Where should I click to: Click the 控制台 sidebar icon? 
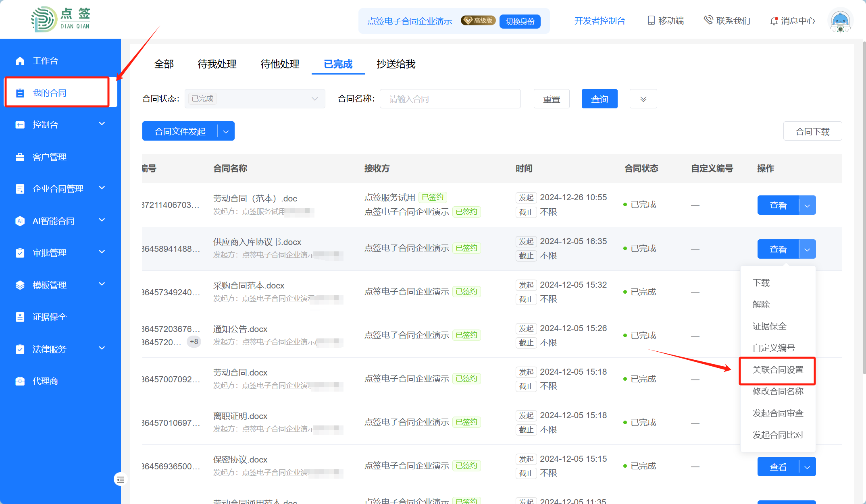(20, 125)
